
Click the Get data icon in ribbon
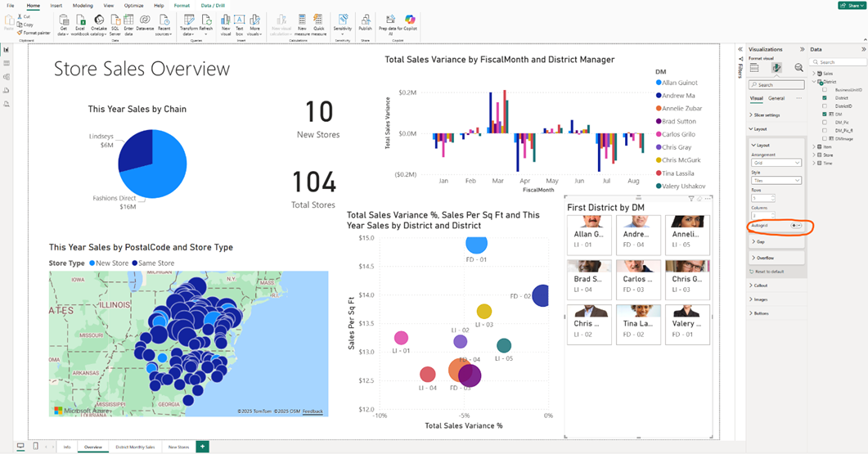click(x=63, y=20)
